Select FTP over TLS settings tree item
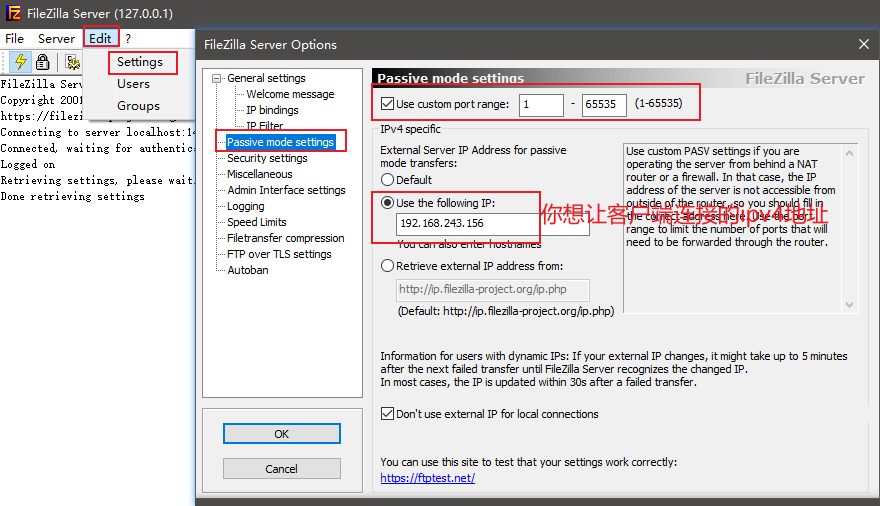The width and height of the screenshot is (880, 506). (279, 254)
